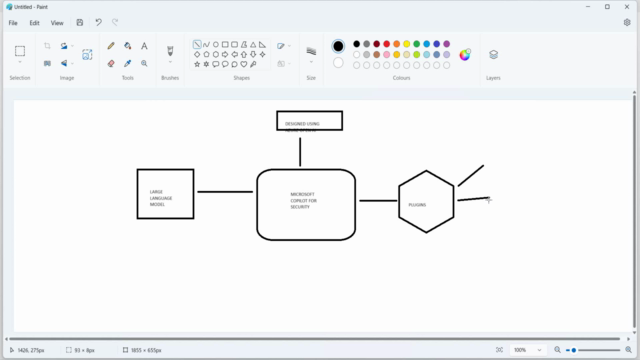
Task: Select the primary Colour 1 black circle
Action: (x=338, y=46)
